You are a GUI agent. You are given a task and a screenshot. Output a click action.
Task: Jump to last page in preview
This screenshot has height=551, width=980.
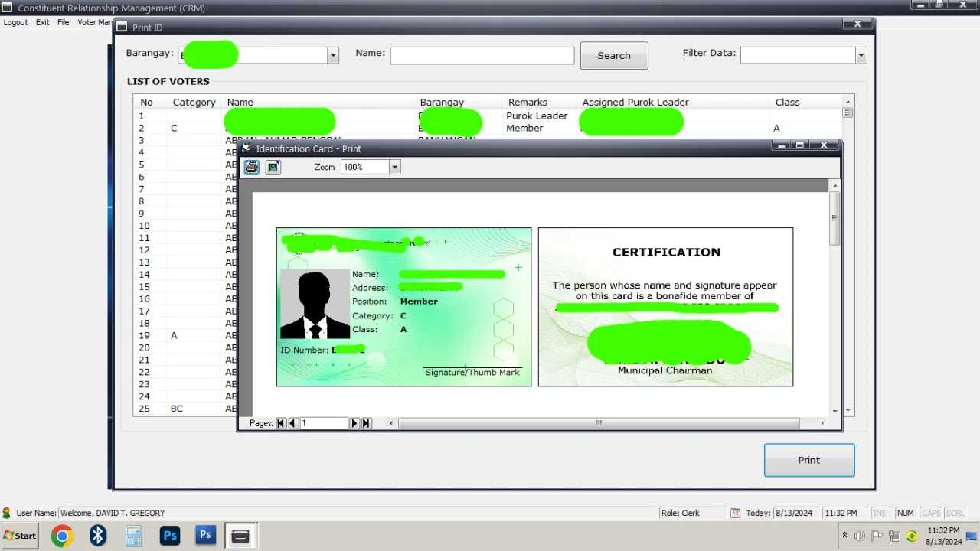[366, 423]
